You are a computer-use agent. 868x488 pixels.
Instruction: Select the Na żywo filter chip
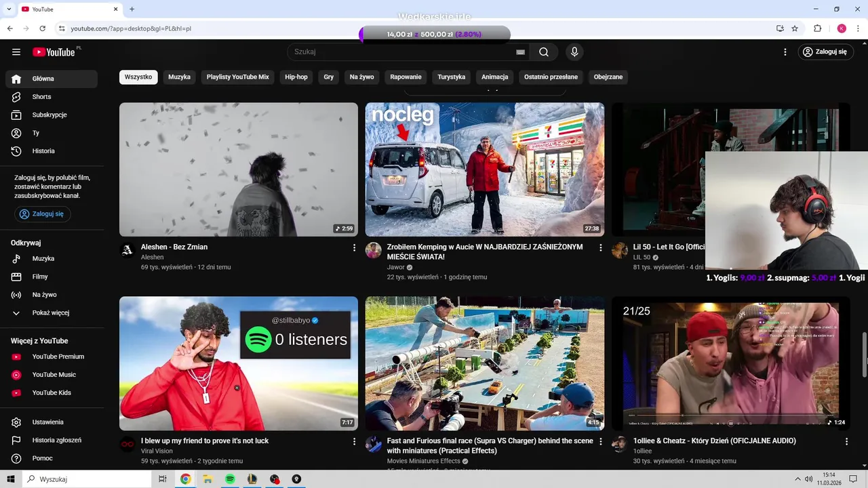point(362,77)
